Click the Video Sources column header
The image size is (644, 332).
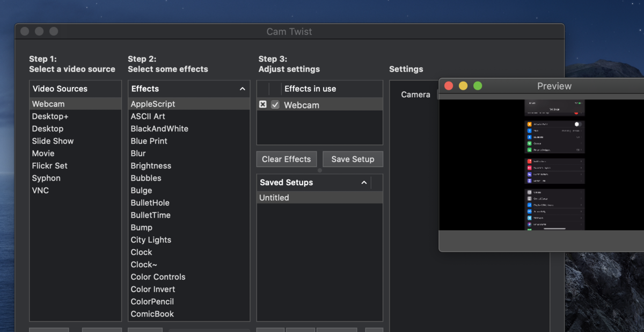[x=76, y=89]
